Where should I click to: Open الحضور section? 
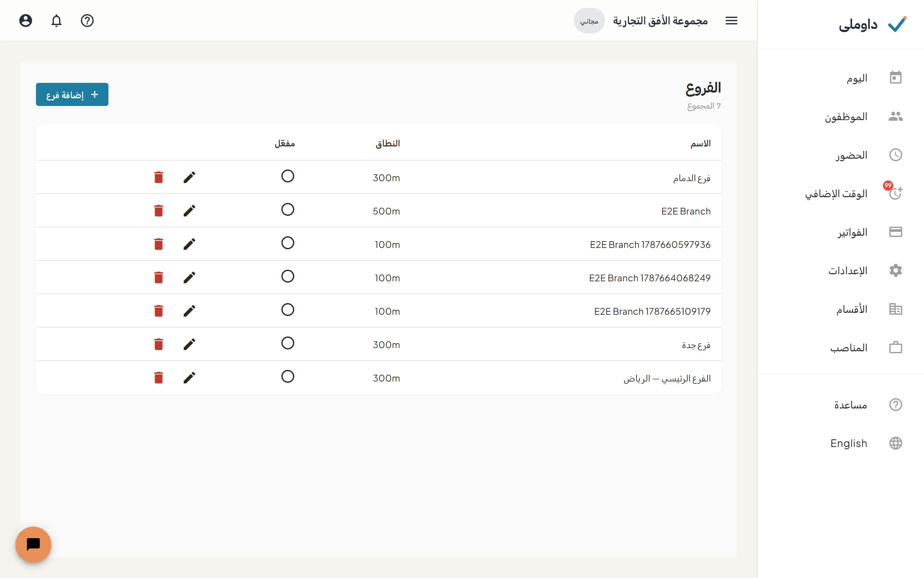click(841, 155)
